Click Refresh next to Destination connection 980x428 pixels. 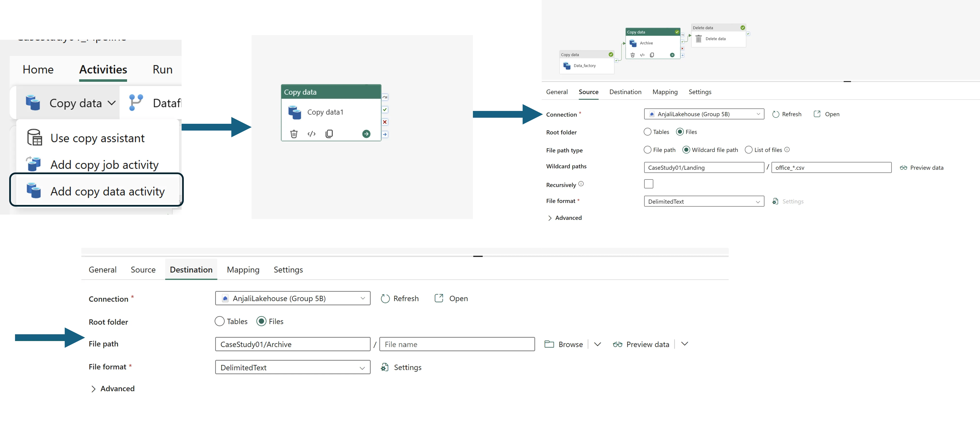tap(400, 298)
